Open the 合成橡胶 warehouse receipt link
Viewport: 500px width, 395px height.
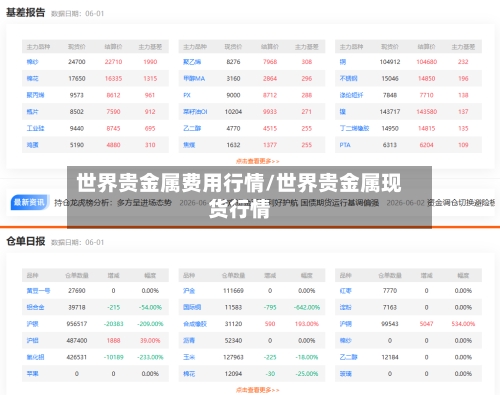tap(195, 324)
